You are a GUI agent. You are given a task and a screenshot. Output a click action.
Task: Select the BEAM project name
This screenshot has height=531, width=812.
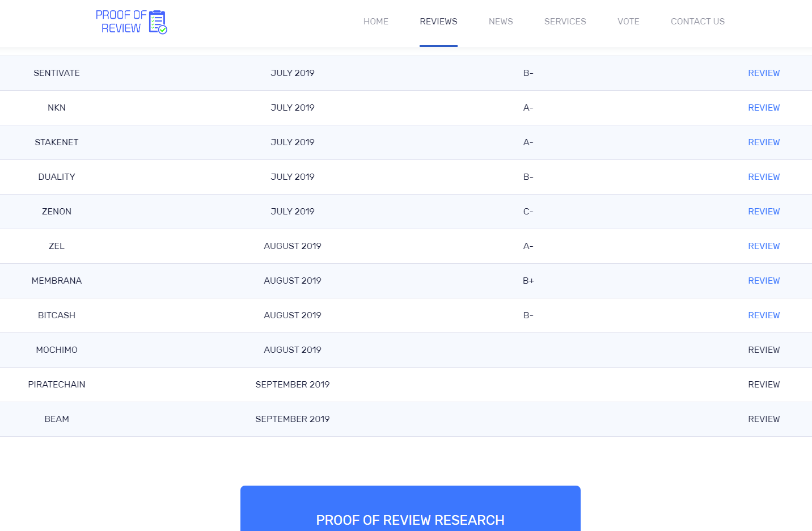(x=57, y=419)
